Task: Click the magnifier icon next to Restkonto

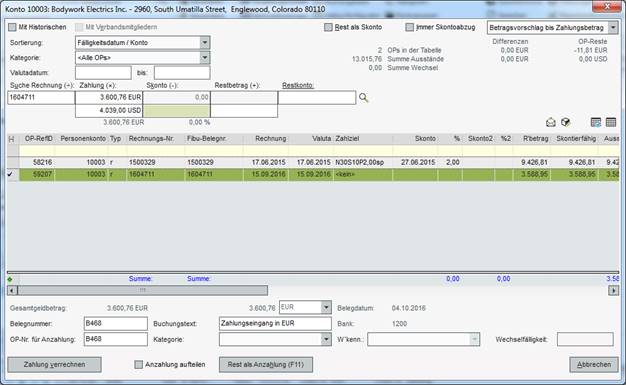Action: [363, 97]
